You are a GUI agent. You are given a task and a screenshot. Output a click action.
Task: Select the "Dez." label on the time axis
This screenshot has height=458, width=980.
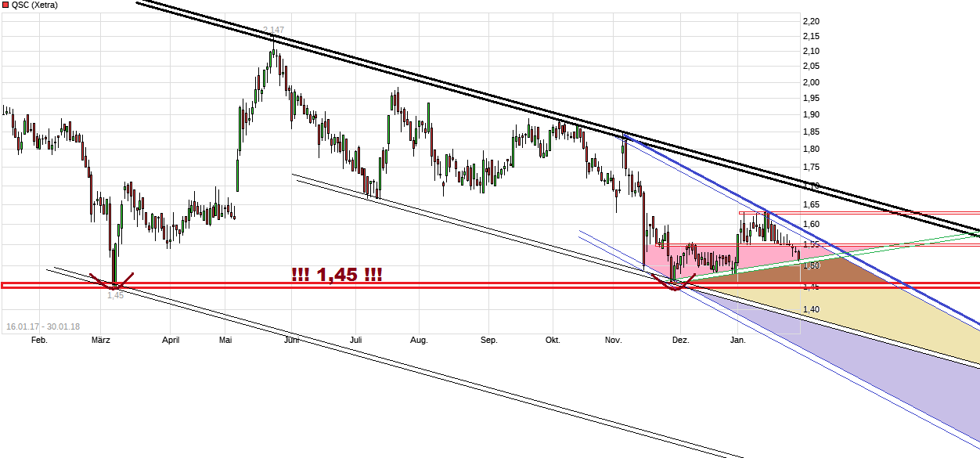click(679, 340)
